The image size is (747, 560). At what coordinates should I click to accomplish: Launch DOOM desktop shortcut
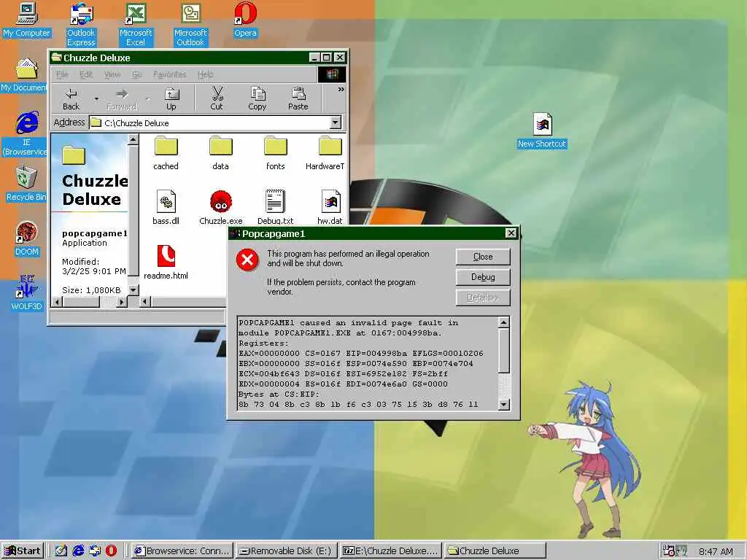[x=27, y=238]
